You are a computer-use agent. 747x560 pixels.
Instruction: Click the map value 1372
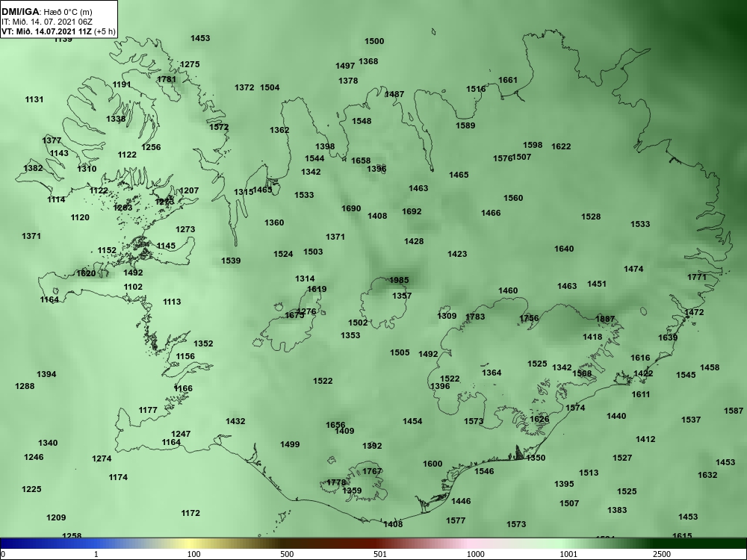pyautogui.click(x=244, y=87)
